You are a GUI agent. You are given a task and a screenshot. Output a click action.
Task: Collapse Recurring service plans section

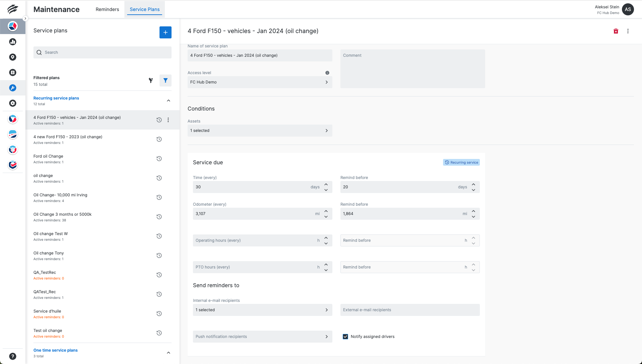click(169, 101)
